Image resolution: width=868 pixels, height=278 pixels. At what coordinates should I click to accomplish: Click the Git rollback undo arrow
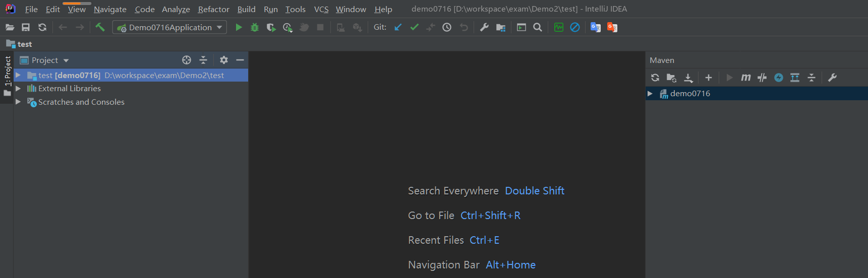[x=464, y=27]
